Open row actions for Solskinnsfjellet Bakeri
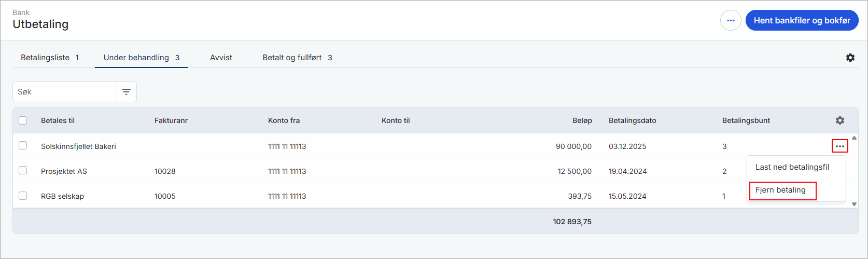 [x=840, y=146]
